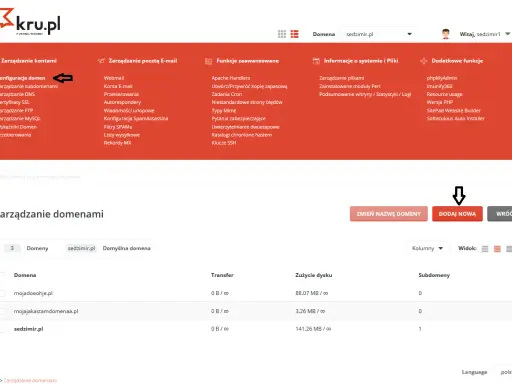The image size is (512, 384).
Task: Open Webmail link
Action: pyautogui.click(x=114, y=78)
